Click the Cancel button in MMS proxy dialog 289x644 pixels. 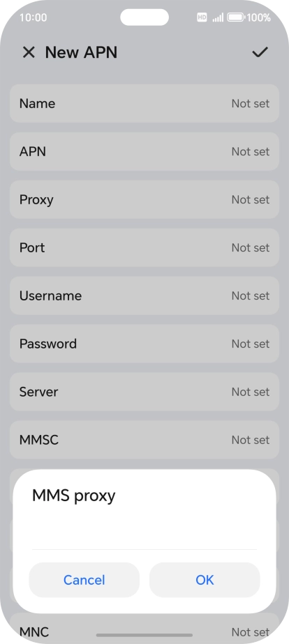coord(84,580)
